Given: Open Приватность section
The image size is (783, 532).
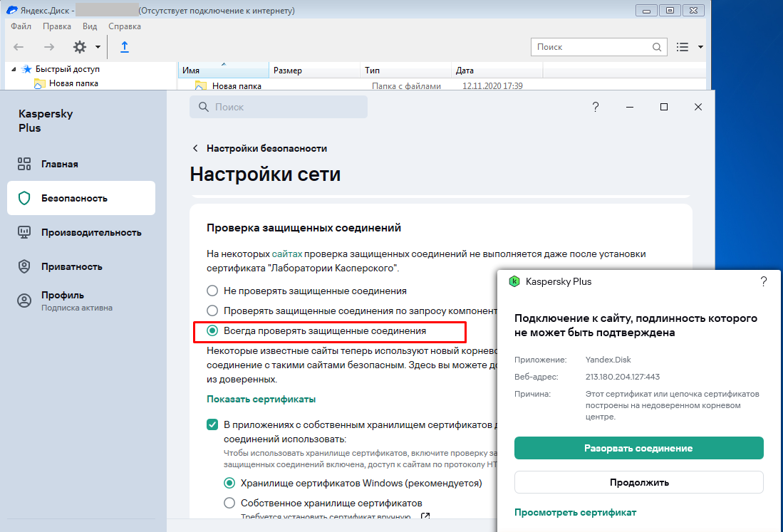Looking at the screenshot, I should pos(81,266).
